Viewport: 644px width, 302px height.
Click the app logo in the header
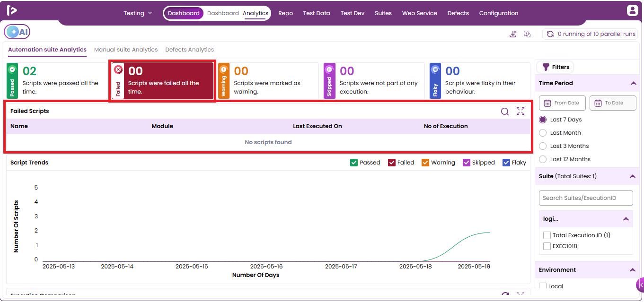tap(12, 11)
